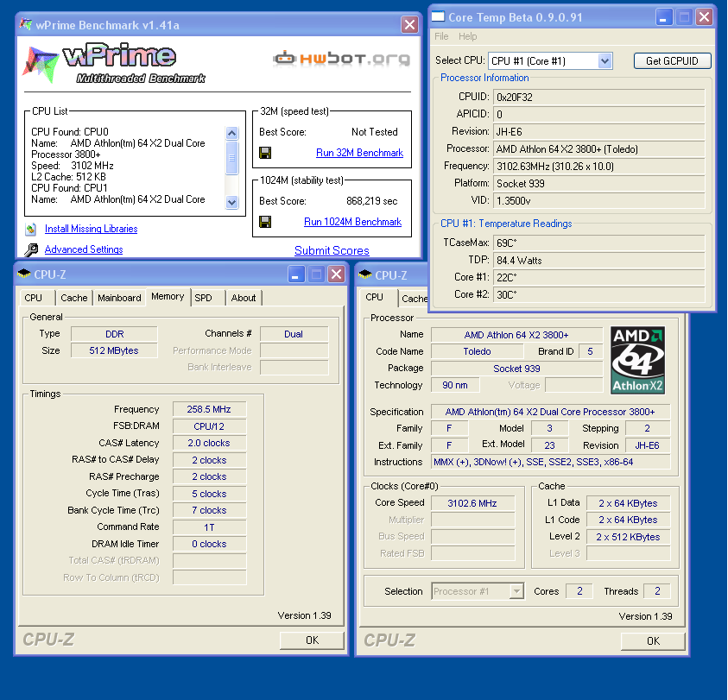Click the Code Name Toledo field
The image size is (728, 700).
(x=477, y=351)
